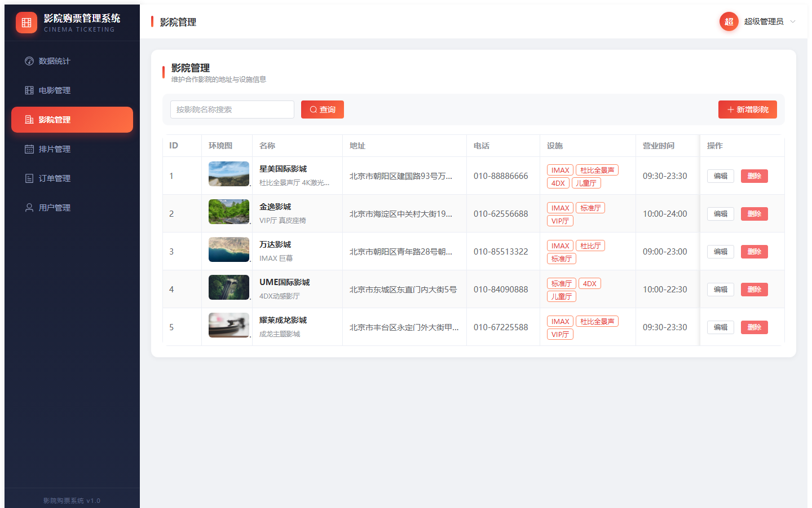Open the 耀莱成龙影城 environment thumbnail
812x508 pixels.
point(229,325)
